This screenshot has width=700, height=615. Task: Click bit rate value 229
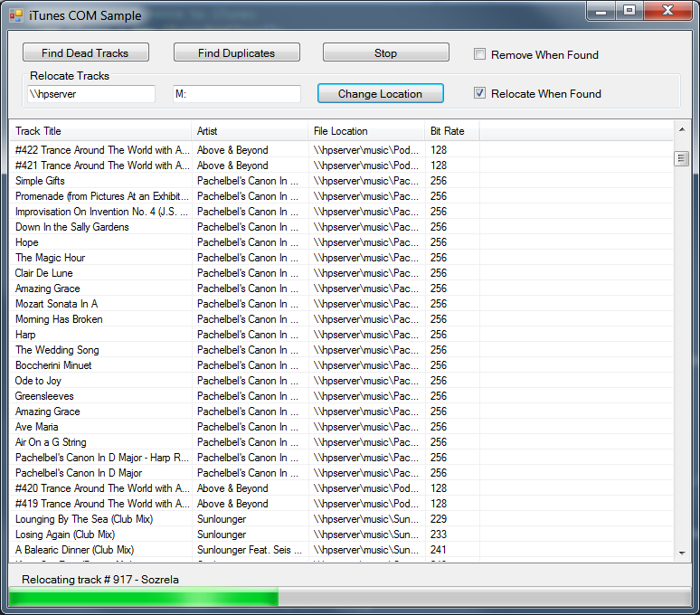click(x=439, y=519)
